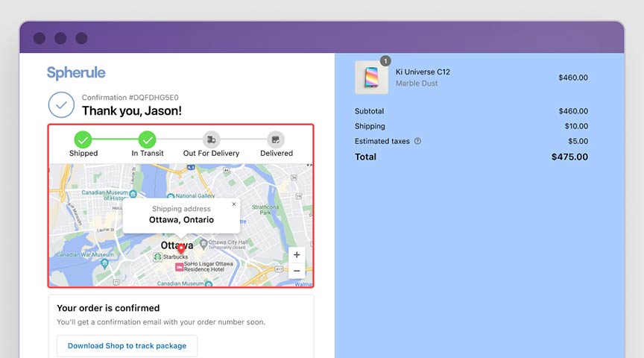Click the Marble Dust variant text

(417, 84)
